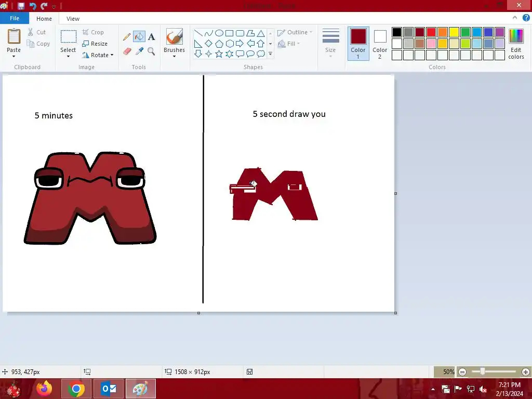Screen dimensions: 532x399
Task: Click the Redo arrow in title bar
Action: [44, 6]
